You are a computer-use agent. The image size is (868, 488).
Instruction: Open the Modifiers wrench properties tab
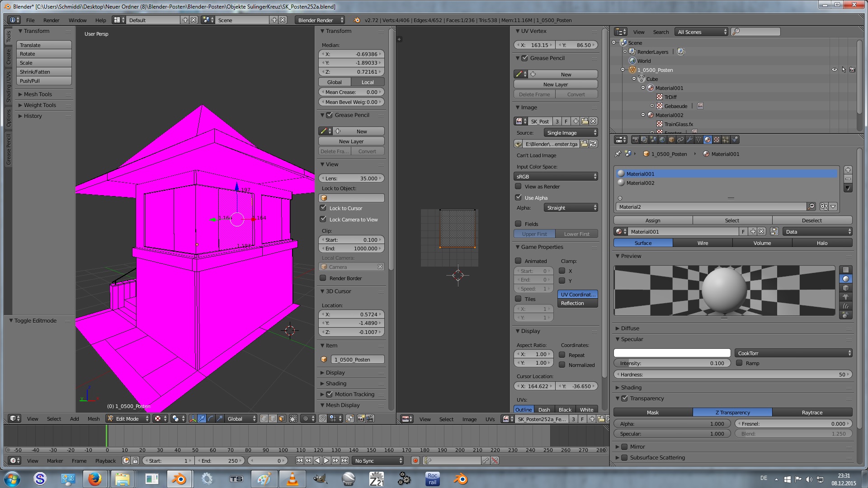click(689, 140)
